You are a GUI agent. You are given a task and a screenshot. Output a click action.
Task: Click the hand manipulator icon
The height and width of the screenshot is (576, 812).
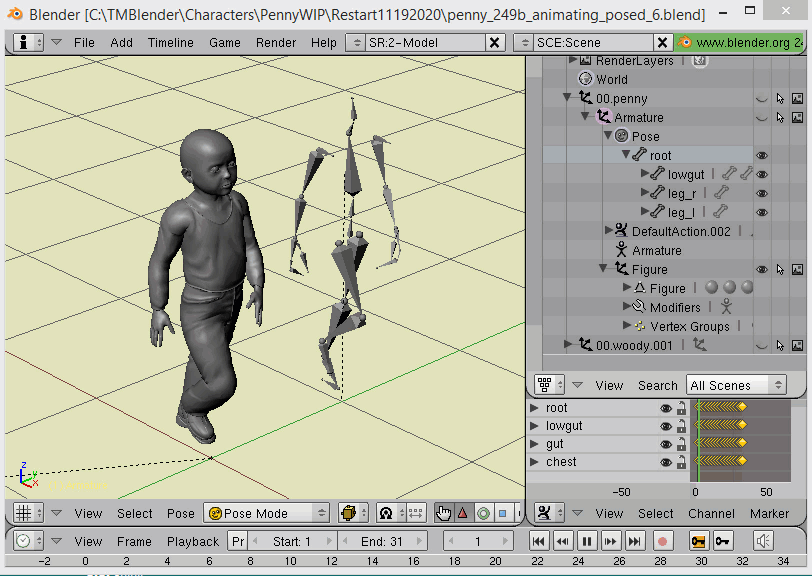443,513
